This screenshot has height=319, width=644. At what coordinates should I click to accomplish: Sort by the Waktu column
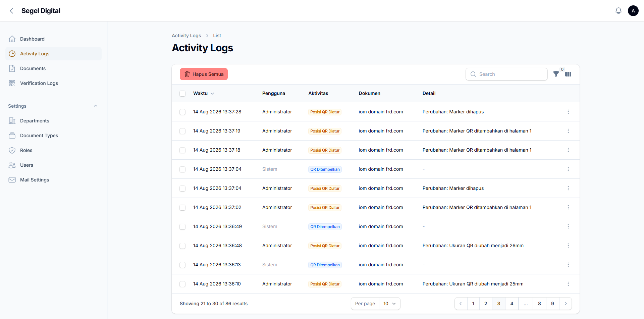[204, 93]
